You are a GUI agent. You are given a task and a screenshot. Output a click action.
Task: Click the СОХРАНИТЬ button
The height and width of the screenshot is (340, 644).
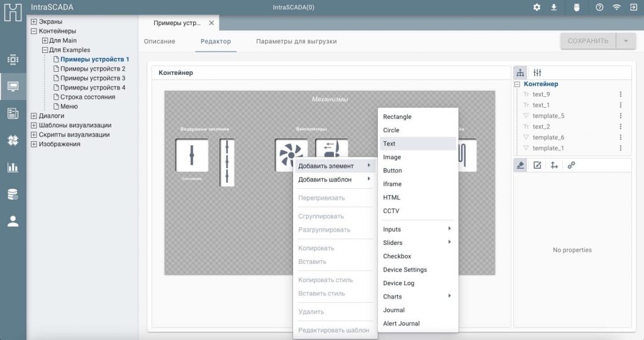(588, 41)
